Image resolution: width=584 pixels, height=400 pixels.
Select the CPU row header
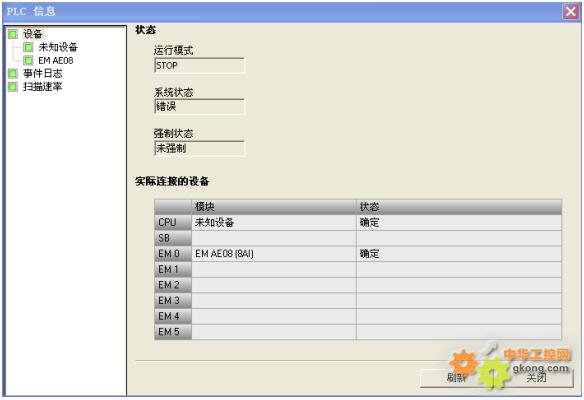(173, 222)
